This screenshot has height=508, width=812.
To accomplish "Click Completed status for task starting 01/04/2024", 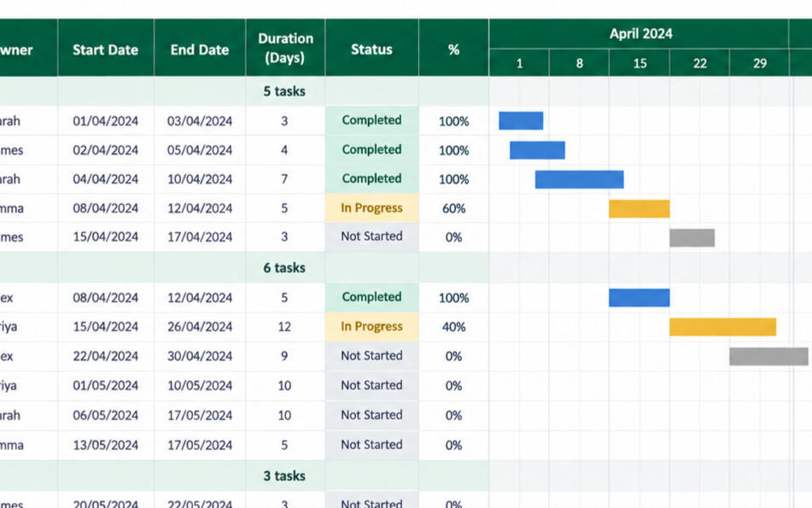I will click(x=371, y=120).
